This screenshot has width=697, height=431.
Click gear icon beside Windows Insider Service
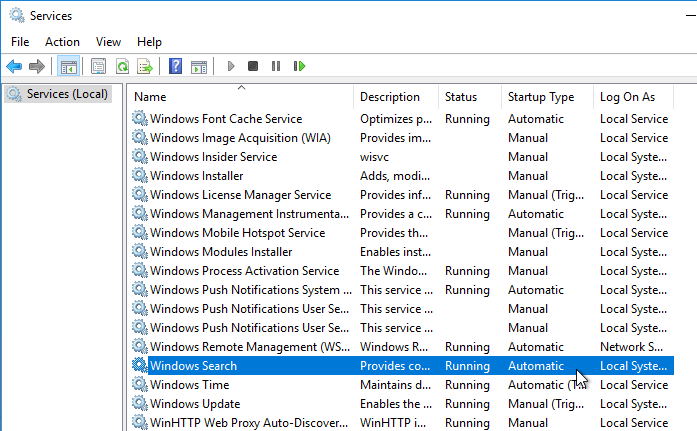(140, 156)
